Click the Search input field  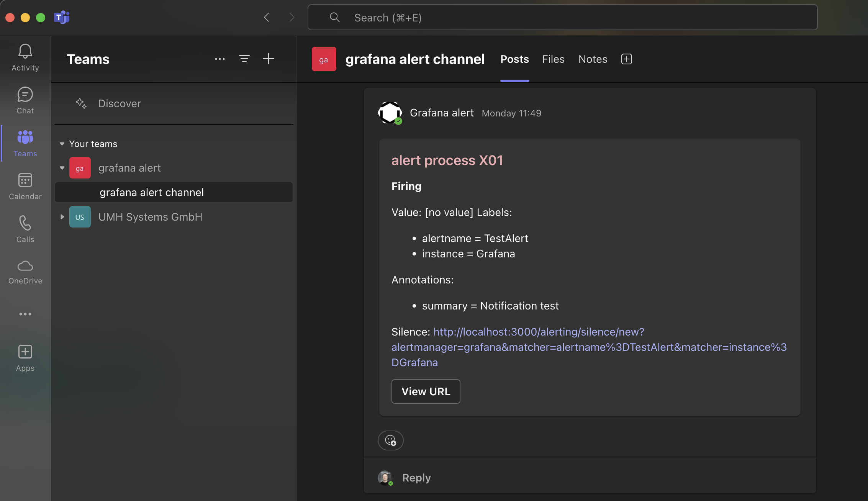click(562, 18)
